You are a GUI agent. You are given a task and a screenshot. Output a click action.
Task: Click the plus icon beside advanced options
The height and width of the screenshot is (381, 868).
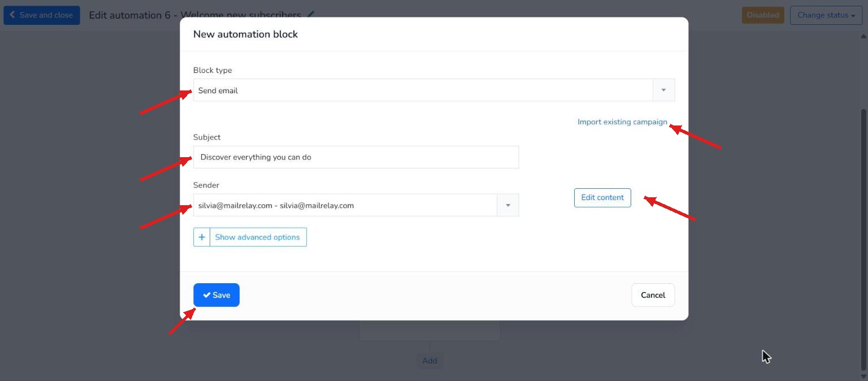click(x=202, y=237)
